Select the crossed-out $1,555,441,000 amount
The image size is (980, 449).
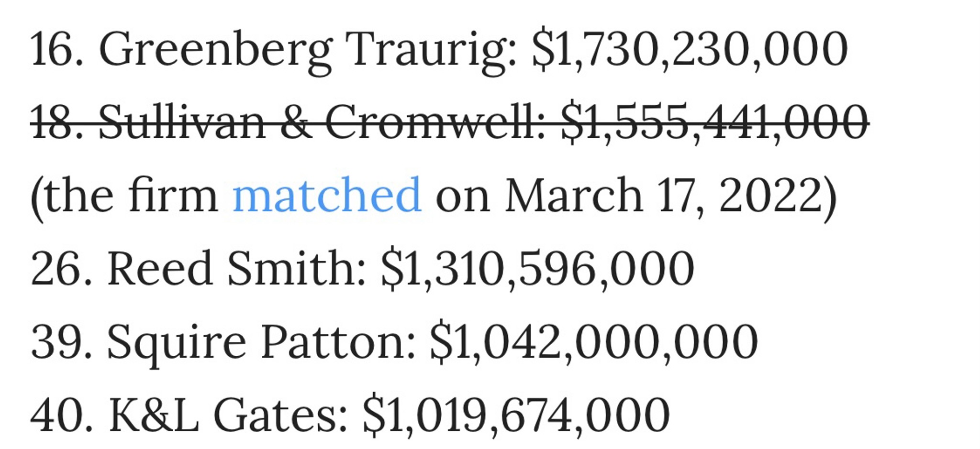coord(714,123)
